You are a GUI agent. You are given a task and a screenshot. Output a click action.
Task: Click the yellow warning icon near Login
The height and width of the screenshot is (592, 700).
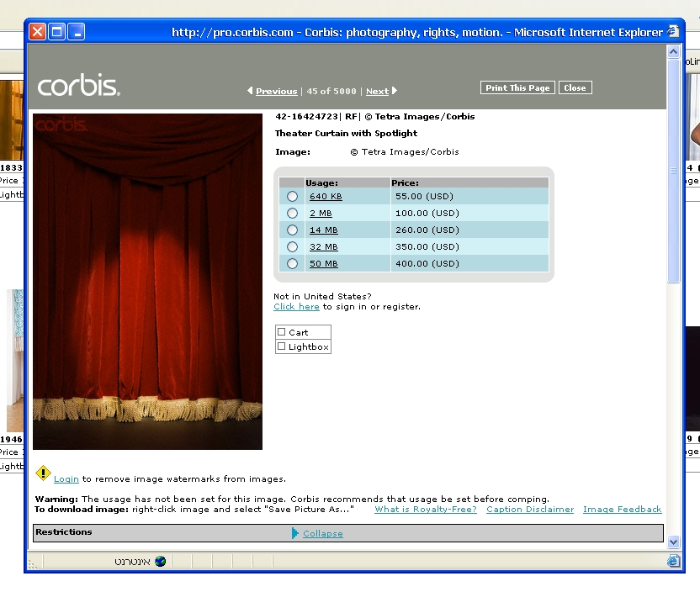coord(43,473)
